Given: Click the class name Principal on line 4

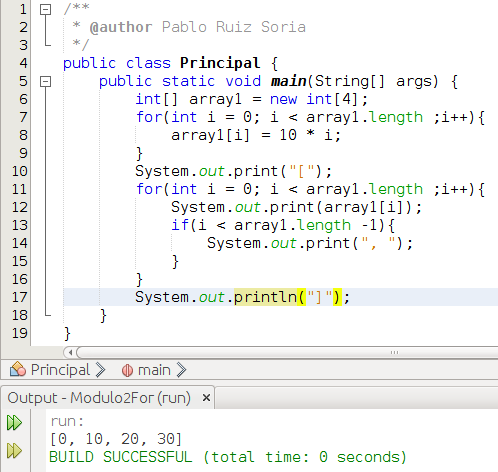Looking at the screenshot, I should click(x=220, y=63).
